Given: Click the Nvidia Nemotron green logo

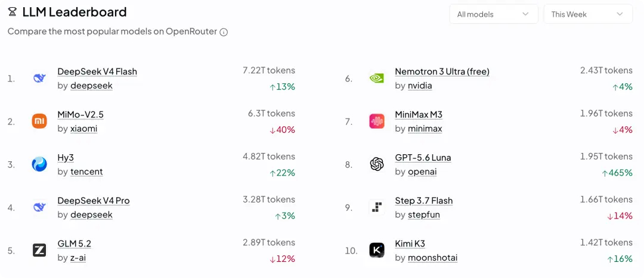Looking at the screenshot, I should (377, 79).
